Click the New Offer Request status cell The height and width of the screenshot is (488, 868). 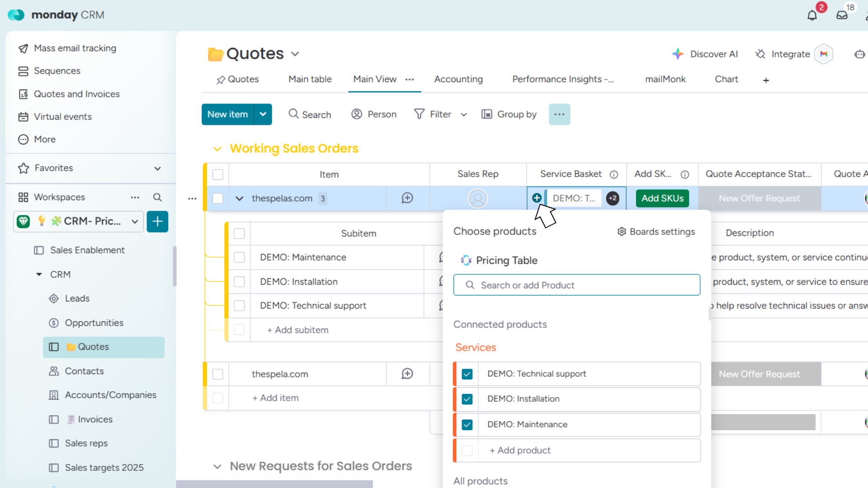coord(759,198)
